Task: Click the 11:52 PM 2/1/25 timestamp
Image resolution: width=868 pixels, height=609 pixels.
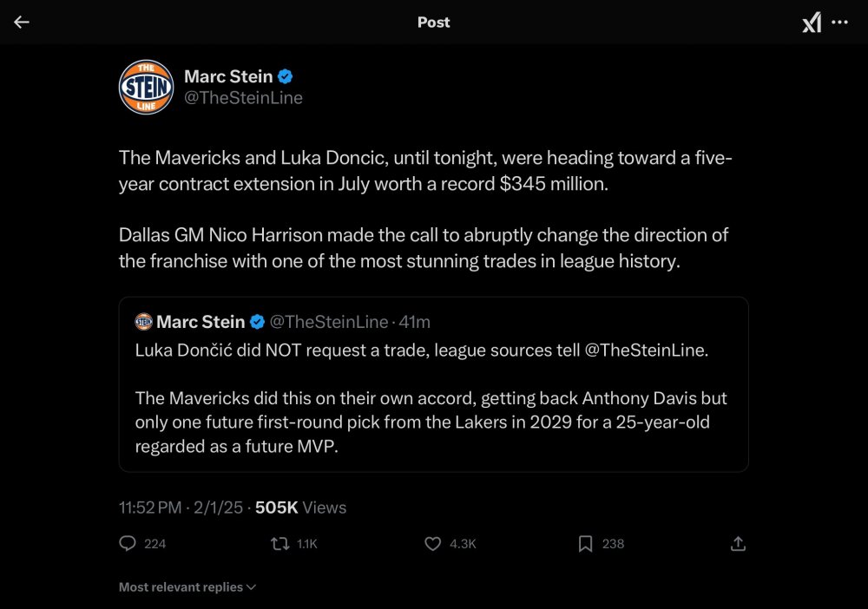Action: (181, 507)
